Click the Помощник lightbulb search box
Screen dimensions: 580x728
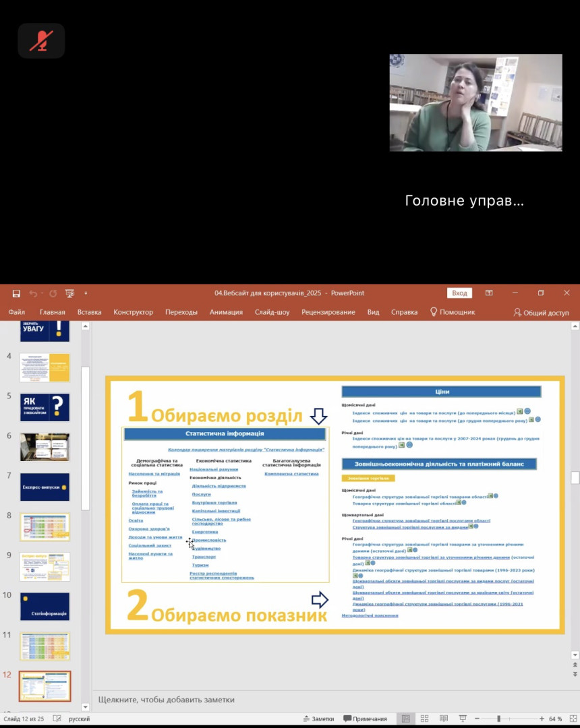[x=453, y=312]
